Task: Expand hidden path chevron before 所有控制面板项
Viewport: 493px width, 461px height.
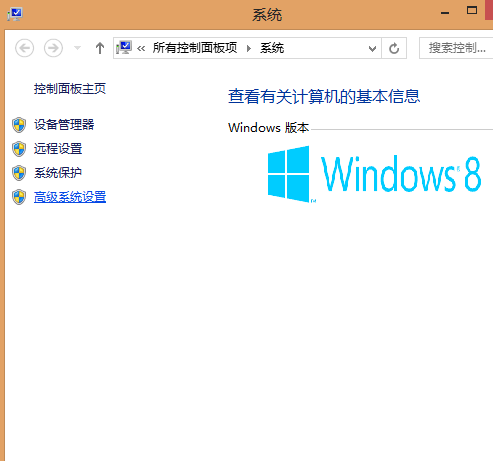Action: coord(141,49)
